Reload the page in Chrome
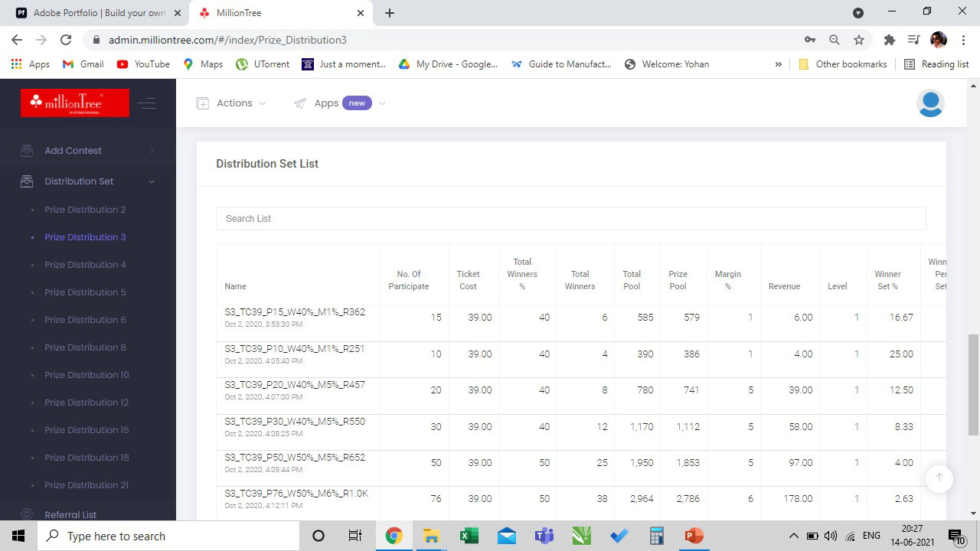The image size is (980, 551). [x=66, y=40]
